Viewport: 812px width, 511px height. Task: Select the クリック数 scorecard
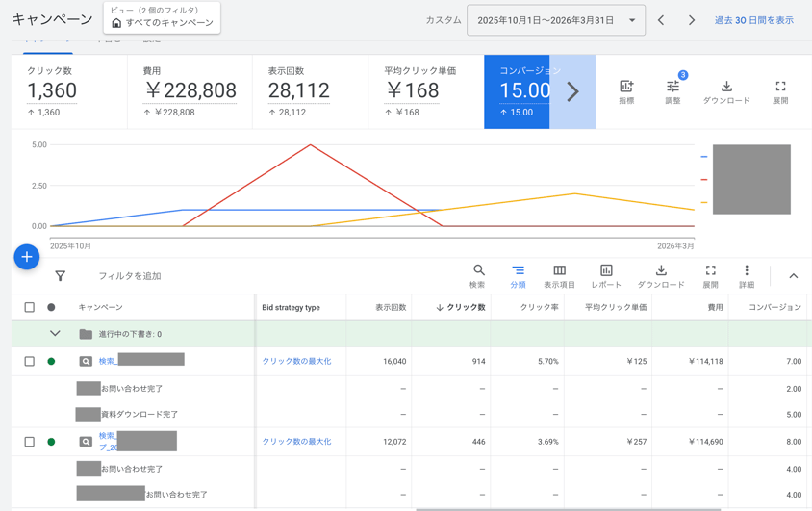pyautogui.click(x=69, y=91)
